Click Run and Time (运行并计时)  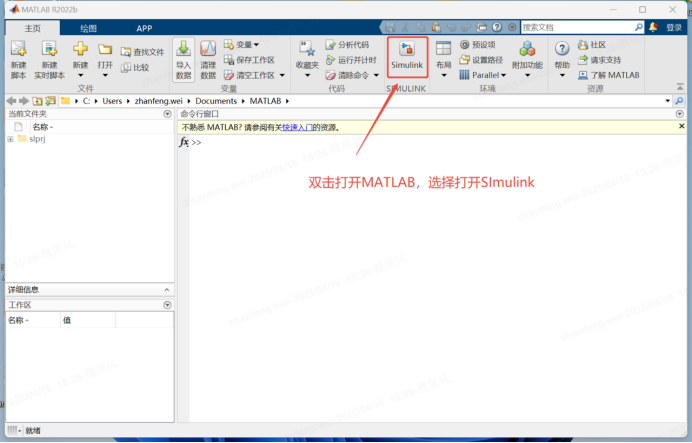coord(351,60)
